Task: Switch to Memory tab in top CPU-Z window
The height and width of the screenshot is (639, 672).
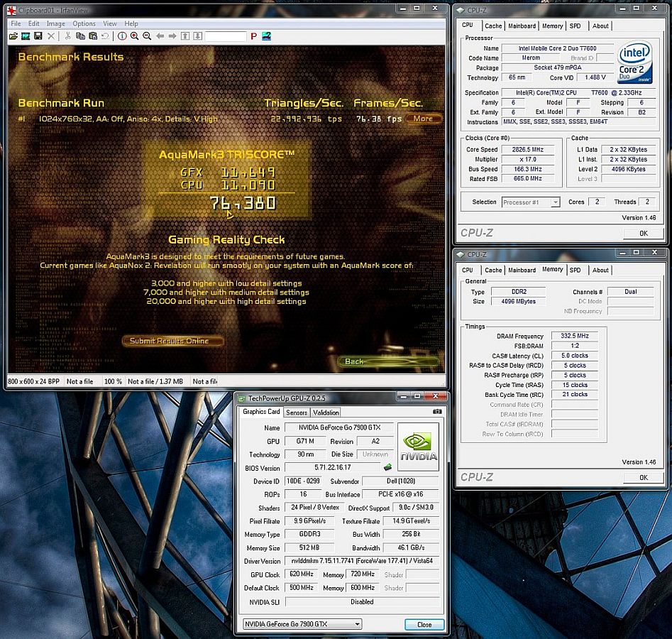Action: tap(552, 26)
